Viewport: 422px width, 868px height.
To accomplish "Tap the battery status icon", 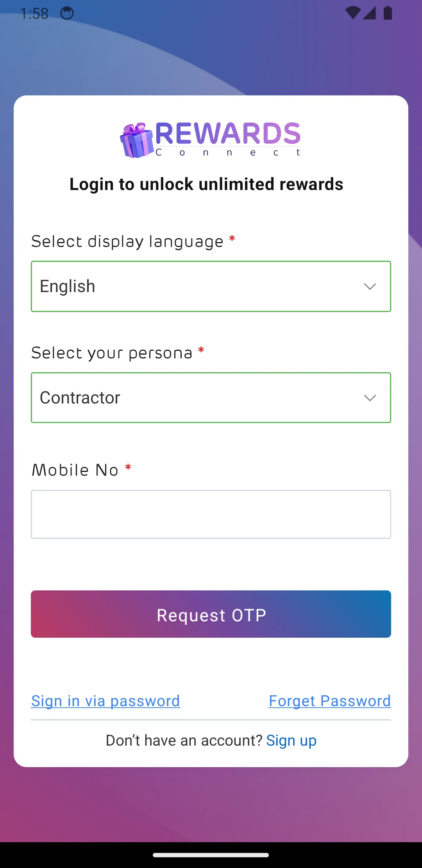I will click(388, 13).
